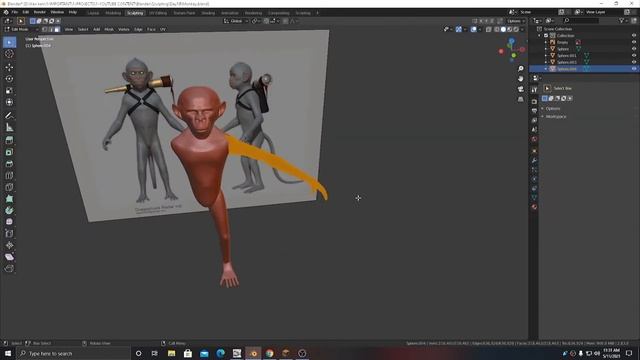Screen dimensions: 640x360
Task: Toggle visibility eye of the highlighted outliner row
Action: click(634, 69)
